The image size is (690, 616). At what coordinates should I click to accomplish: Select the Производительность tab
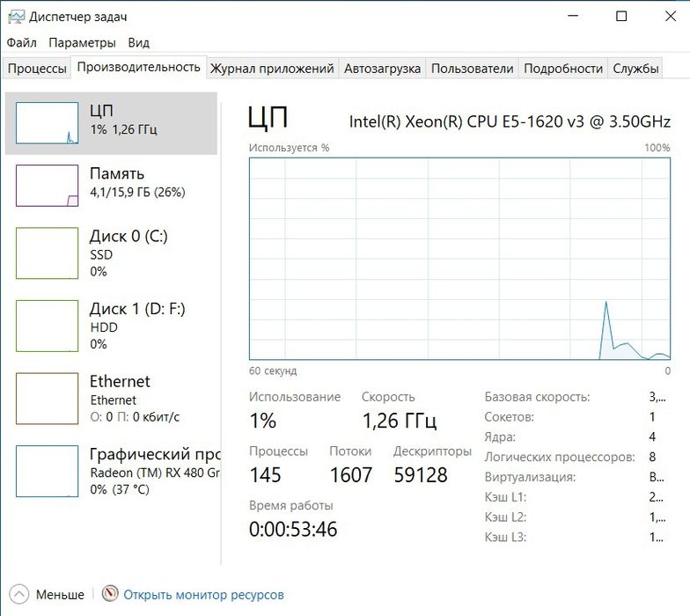pos(139,67)
